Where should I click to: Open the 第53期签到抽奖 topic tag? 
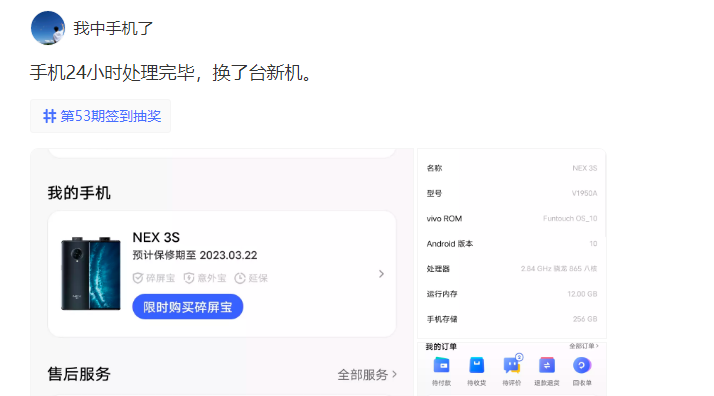(x=100, y=116)
